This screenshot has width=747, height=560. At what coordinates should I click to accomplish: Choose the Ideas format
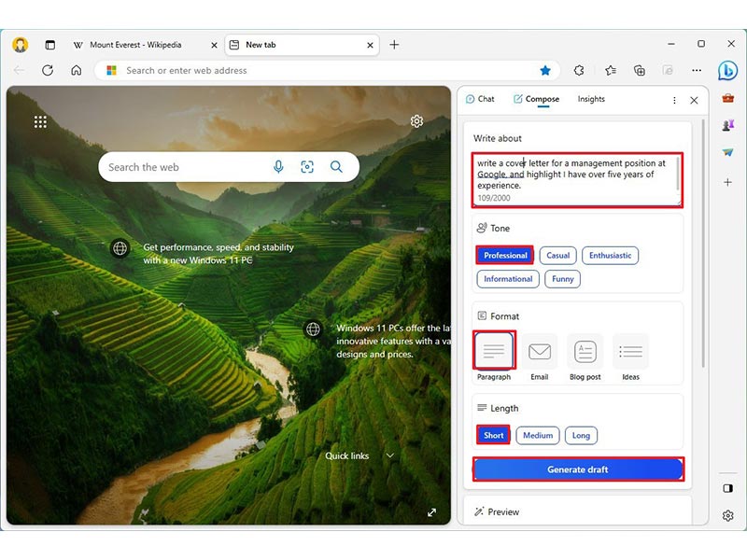[631, 357]
